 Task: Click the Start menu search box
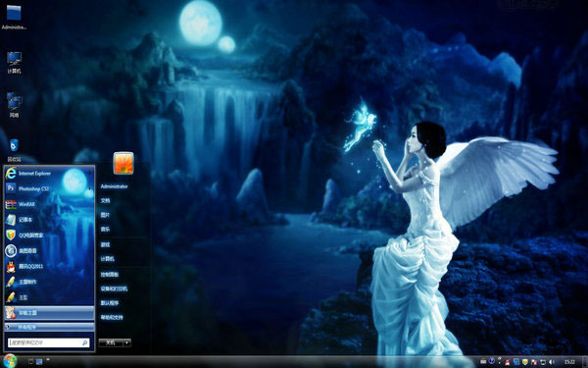click(x=49, y=342)
